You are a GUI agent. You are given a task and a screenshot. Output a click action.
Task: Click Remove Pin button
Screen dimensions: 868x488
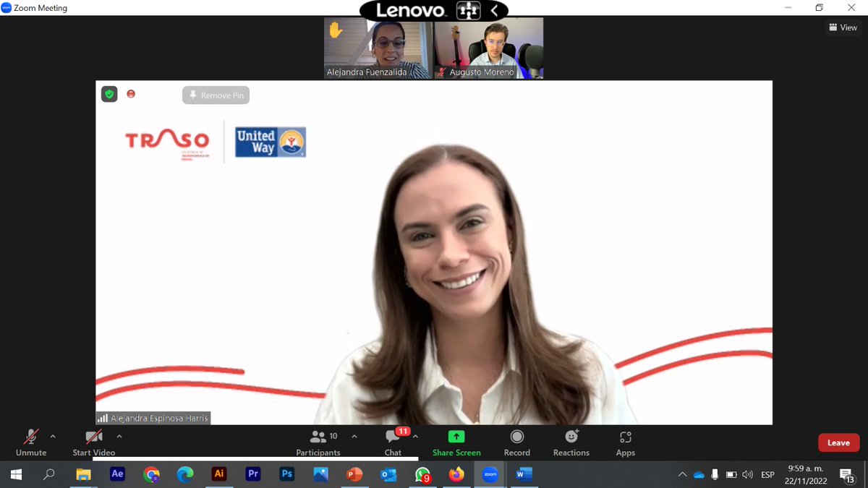216,95
